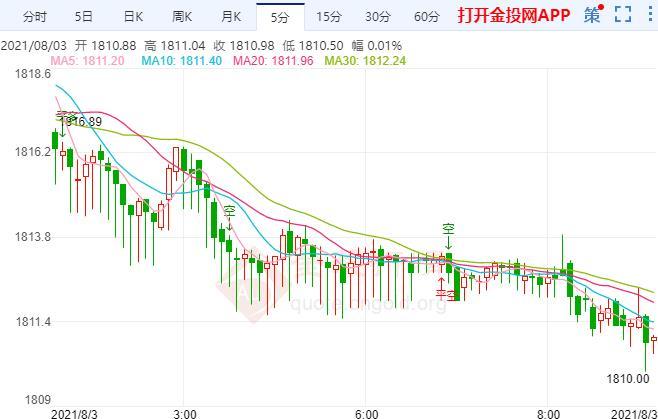Click the close price 收 1810.98
Screen dimensions: 658x419
click(244, 45)
